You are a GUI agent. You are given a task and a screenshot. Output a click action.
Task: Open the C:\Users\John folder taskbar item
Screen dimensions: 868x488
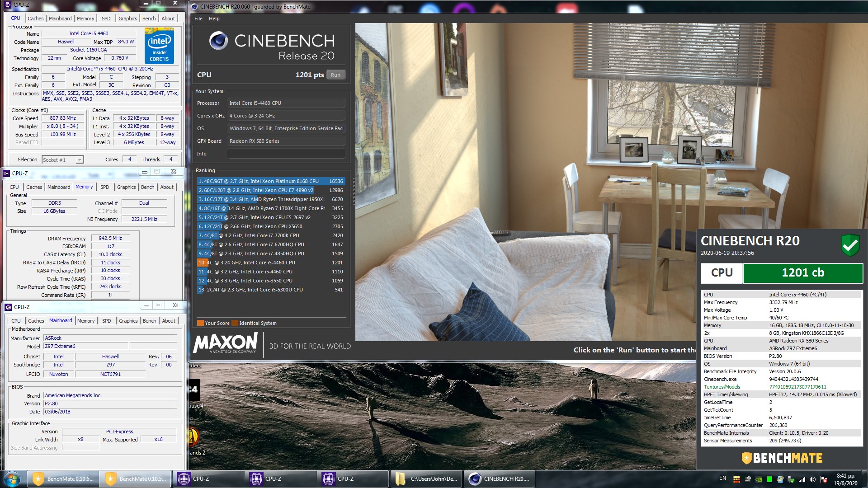426,479
